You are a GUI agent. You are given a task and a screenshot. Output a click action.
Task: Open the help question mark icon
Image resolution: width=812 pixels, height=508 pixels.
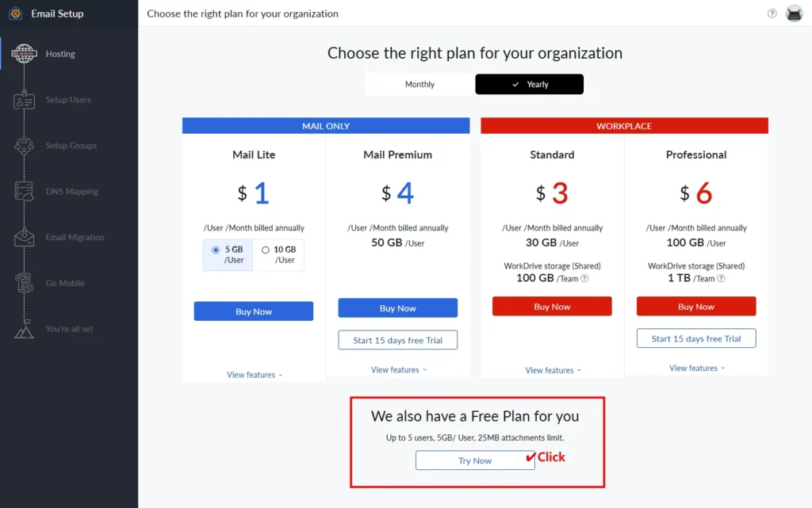tap(772, 13)
